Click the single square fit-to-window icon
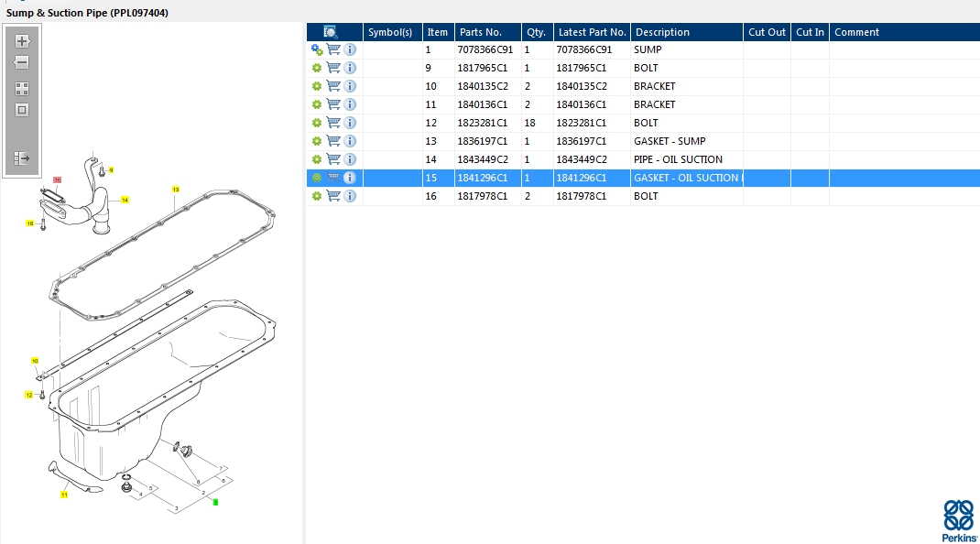Viewport: 980px width, 544px height. click(x=22, y=110)
